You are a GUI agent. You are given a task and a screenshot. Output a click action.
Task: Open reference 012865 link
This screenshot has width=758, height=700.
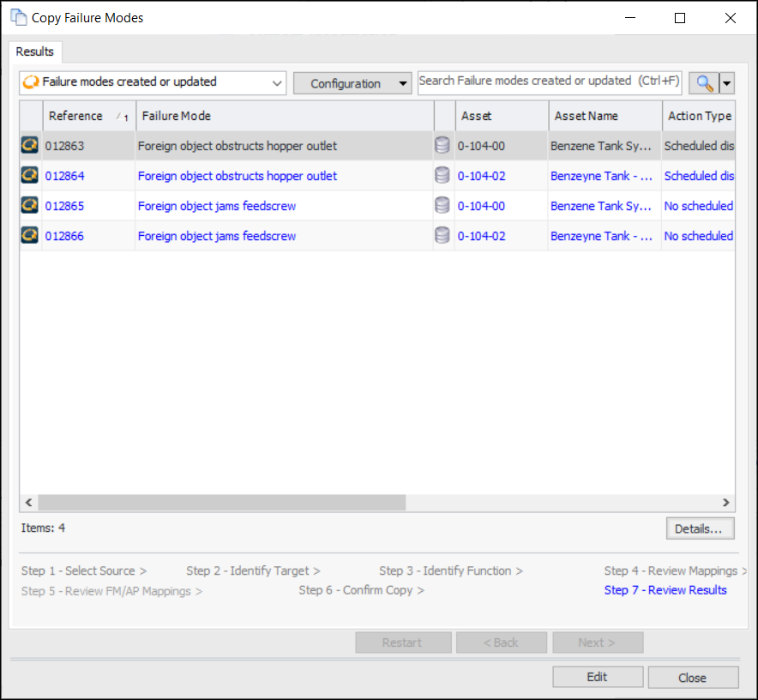[65, 206]
